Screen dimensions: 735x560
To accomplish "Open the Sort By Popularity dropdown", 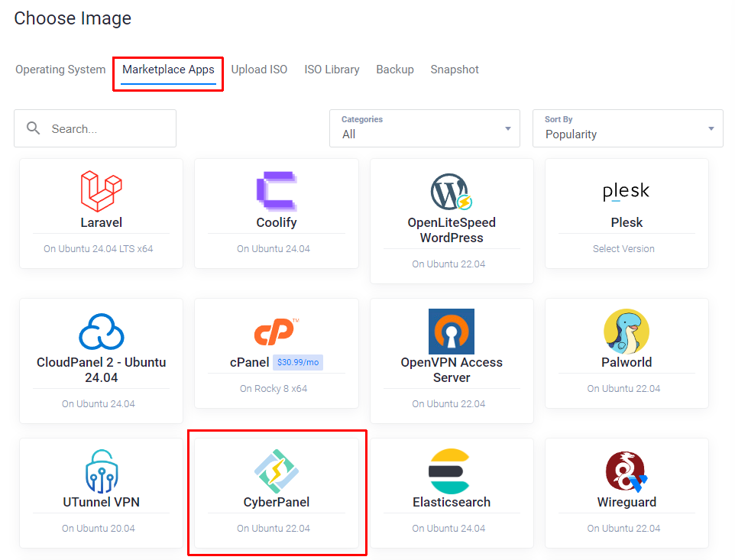I will coord(628,128).
